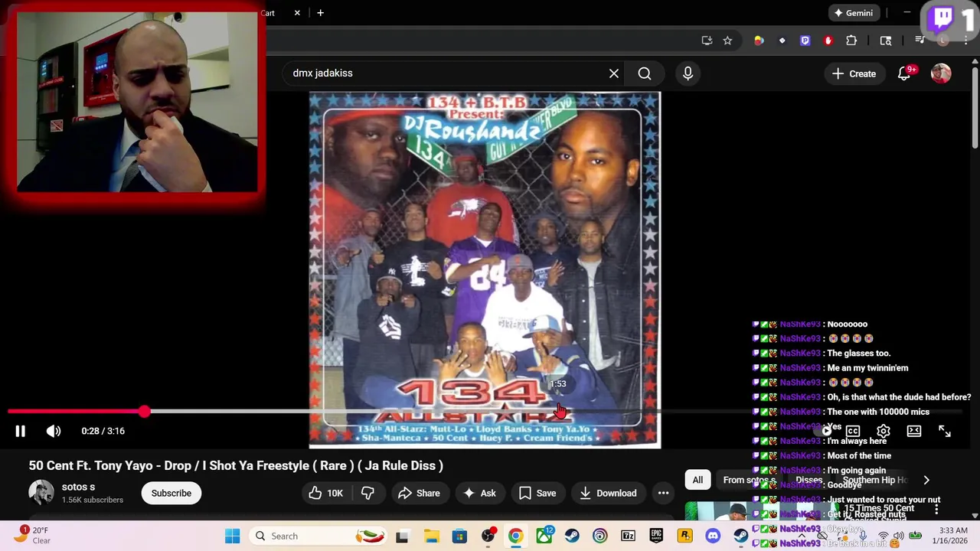Open File Explorer from the taskbar
980x551 pixels.
click(431, 536)
